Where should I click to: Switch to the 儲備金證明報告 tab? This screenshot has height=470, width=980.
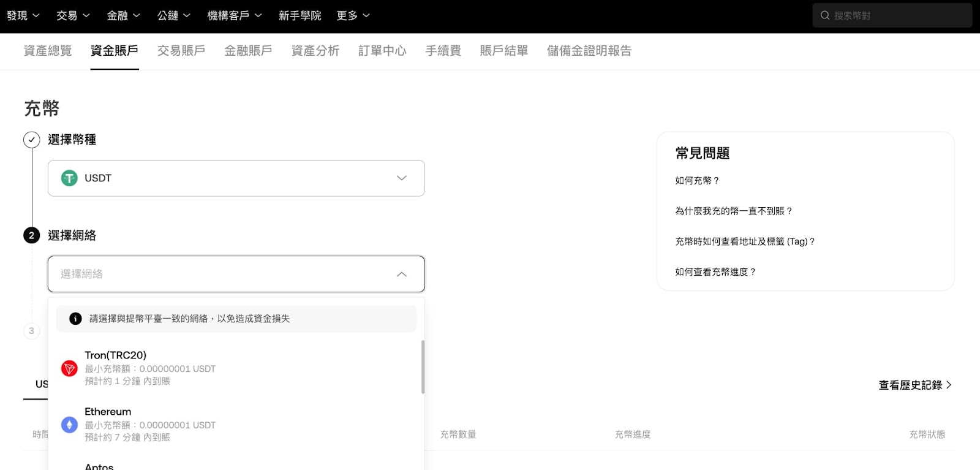click(589, 51)
